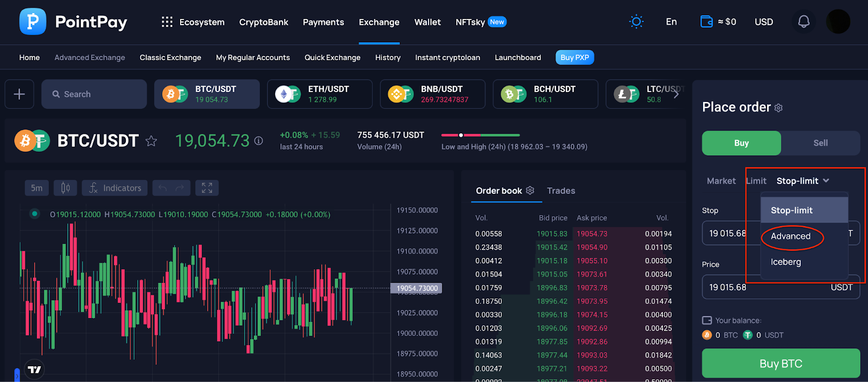Select the ETH/USDT pair card

(x=320, y=94)
